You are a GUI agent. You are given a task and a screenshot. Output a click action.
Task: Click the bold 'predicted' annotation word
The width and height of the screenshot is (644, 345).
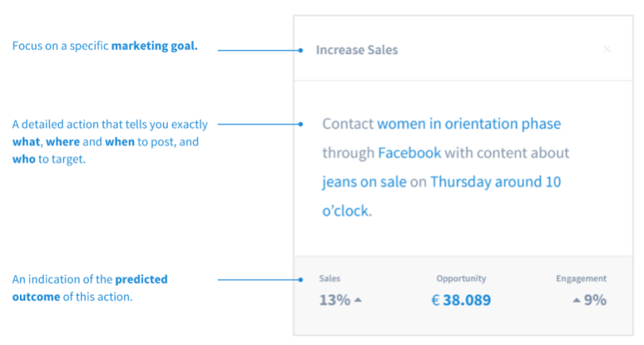tap(142, 280)
